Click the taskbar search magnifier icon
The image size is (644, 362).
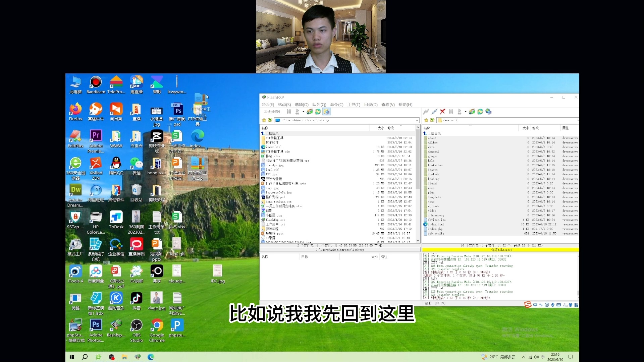(x=85, y=357)
